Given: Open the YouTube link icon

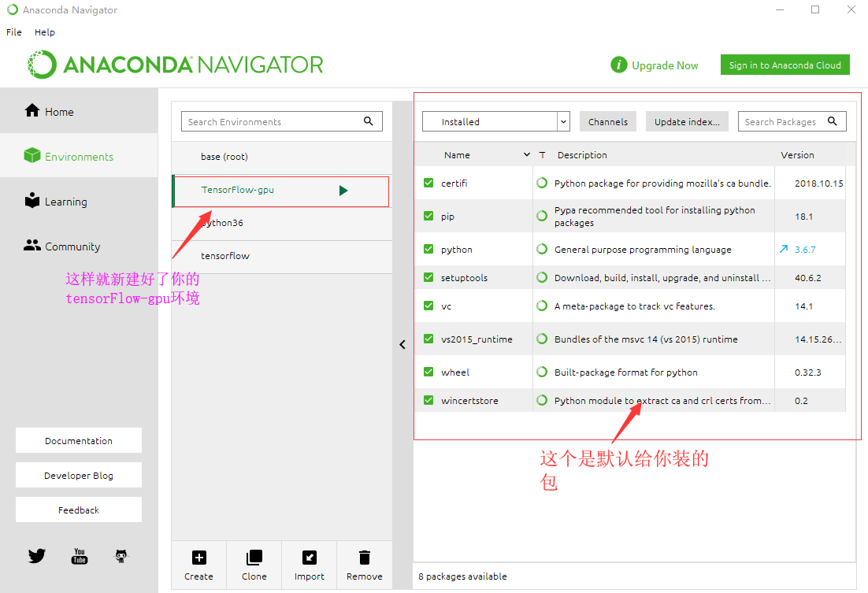Looking at the screenshot, I should [x=80, y=555].
